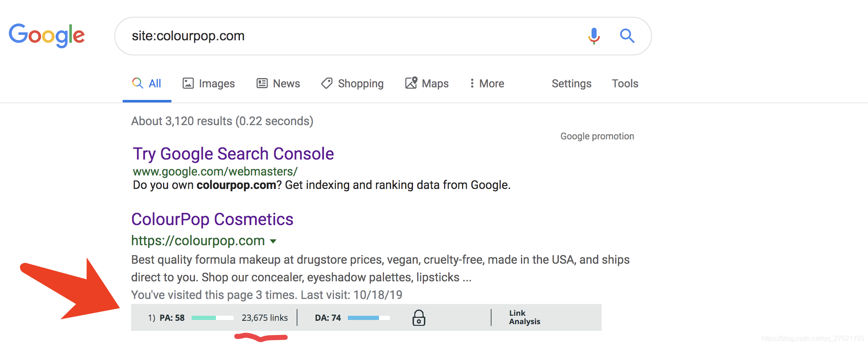Viewport: 868px width, 346px height.
Task: Click the You've visited this page 3 times text
Action: coord(267,295)
